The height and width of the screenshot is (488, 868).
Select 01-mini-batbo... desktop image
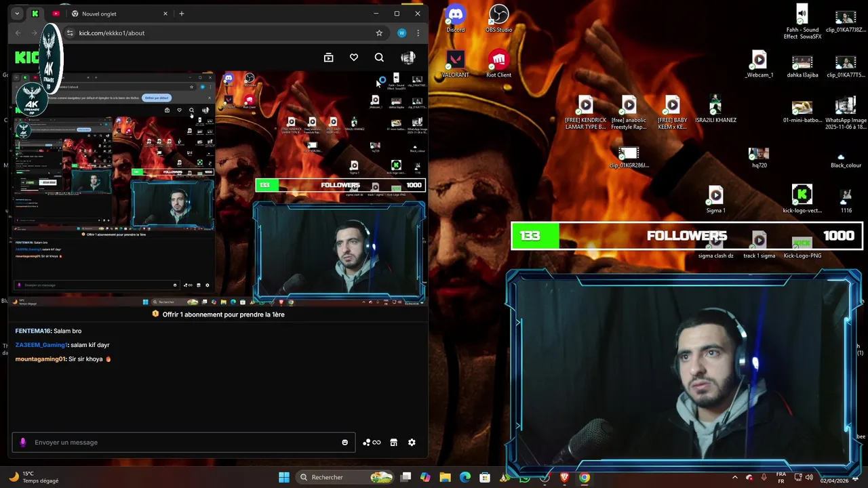tap(802, 110)
